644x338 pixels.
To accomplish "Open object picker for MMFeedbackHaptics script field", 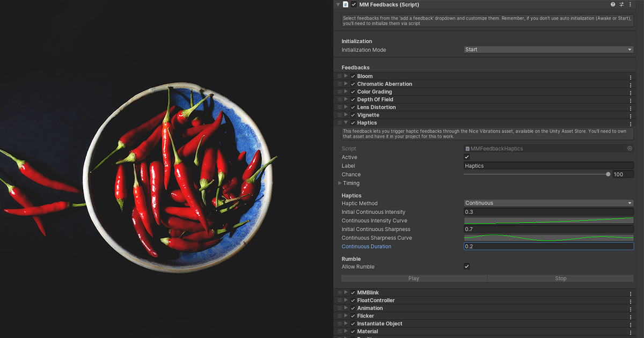I will [x=628, y=149].
